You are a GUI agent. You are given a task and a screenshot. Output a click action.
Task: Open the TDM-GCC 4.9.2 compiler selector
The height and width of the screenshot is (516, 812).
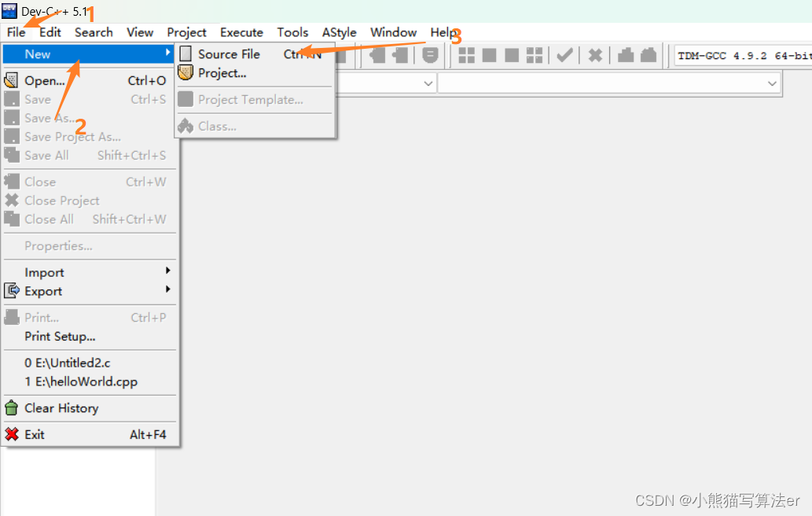click(x=743, y=55)
